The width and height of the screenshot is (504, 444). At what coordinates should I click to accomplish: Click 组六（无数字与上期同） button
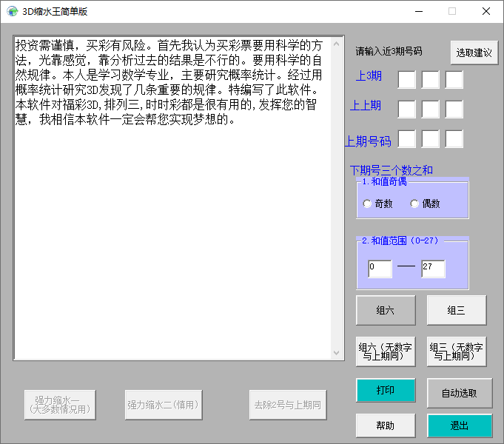(x=386, y=351)
